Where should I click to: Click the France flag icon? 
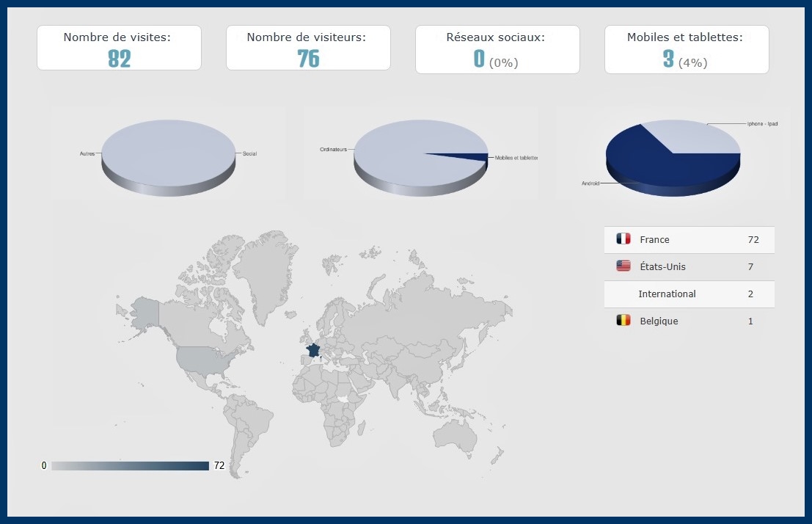(x=623, y=239)
